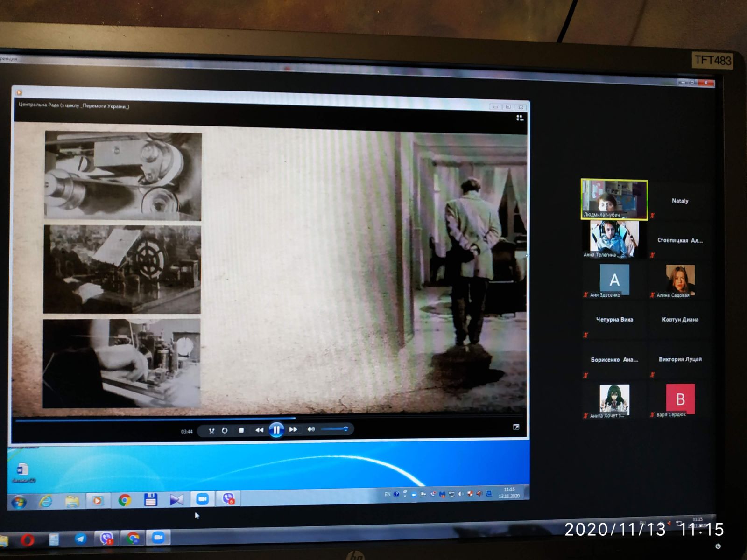
Task: Open Zoom from the shared taskbar
Action: [202, 499]
